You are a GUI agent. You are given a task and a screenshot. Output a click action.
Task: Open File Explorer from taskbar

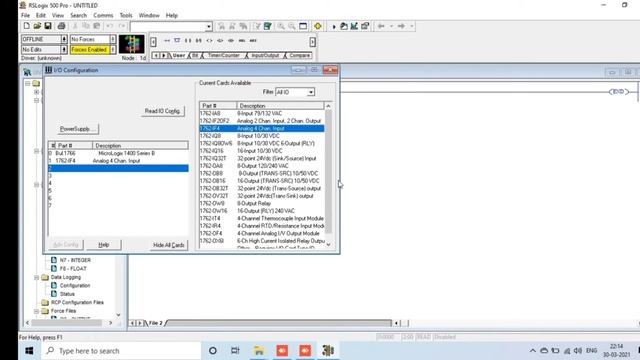[259, 351]
